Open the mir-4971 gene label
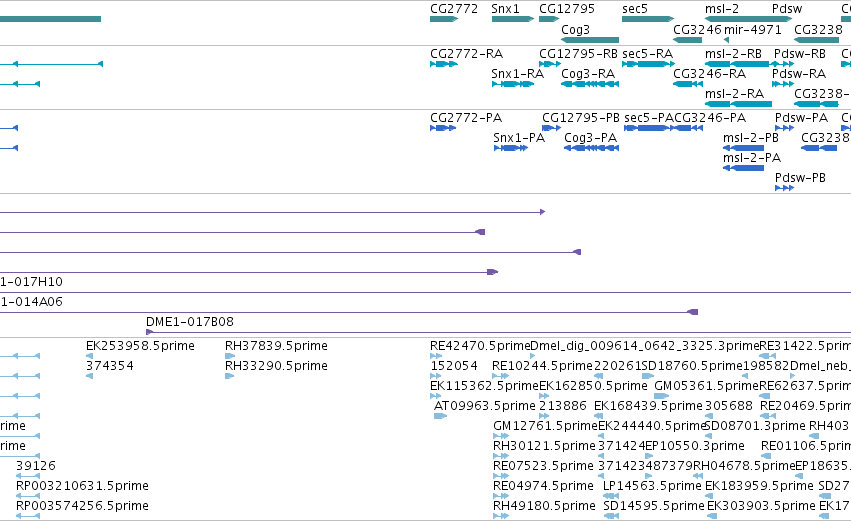Screen dimensions: 851x521 coord(753,29)
